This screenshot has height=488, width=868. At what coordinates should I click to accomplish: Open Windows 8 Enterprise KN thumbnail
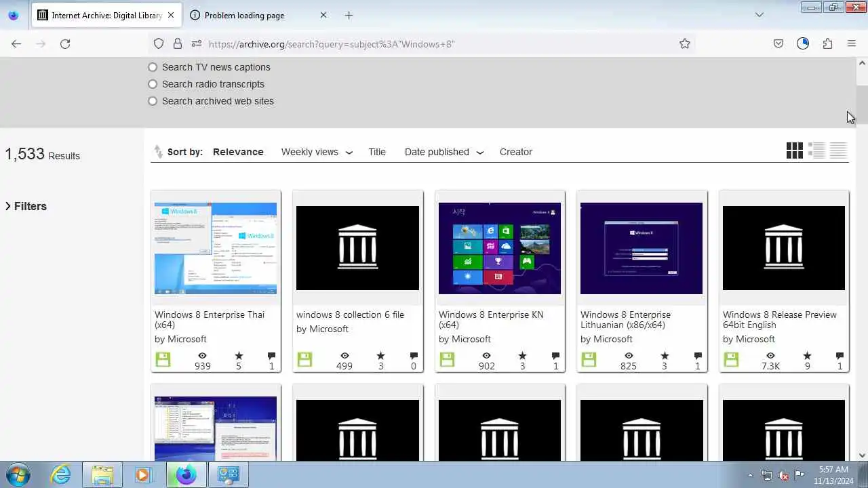(500, 248)
